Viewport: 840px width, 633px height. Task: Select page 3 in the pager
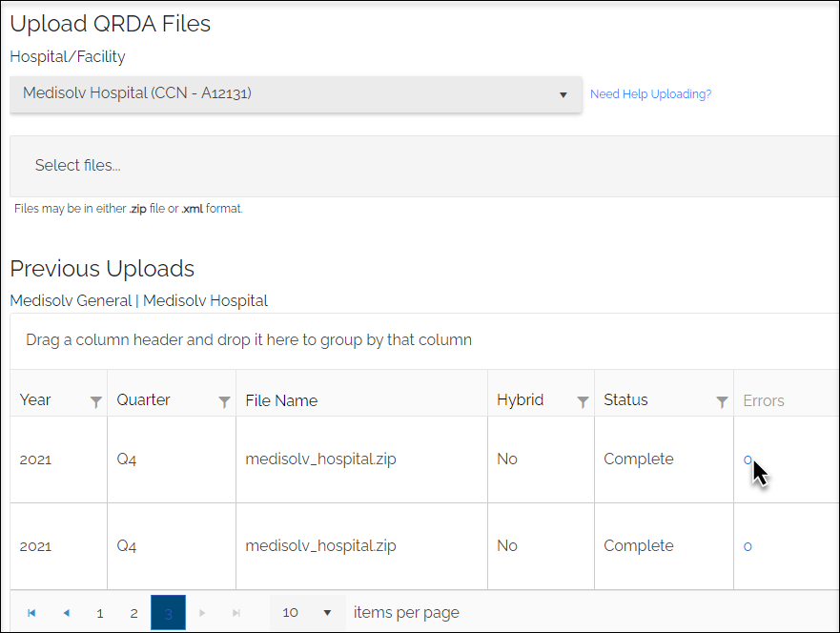coord(168,613)
